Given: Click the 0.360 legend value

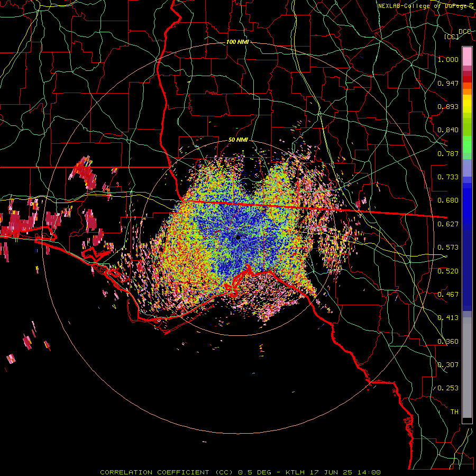Looking at the screenshot, I should point(448,342).
